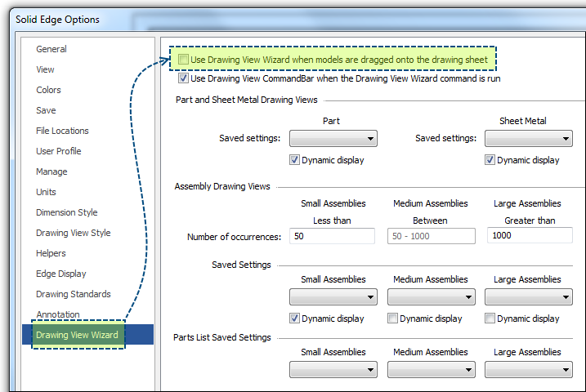Open the Annotation options page
Viewport: 586px width, 392px height.
58,314
